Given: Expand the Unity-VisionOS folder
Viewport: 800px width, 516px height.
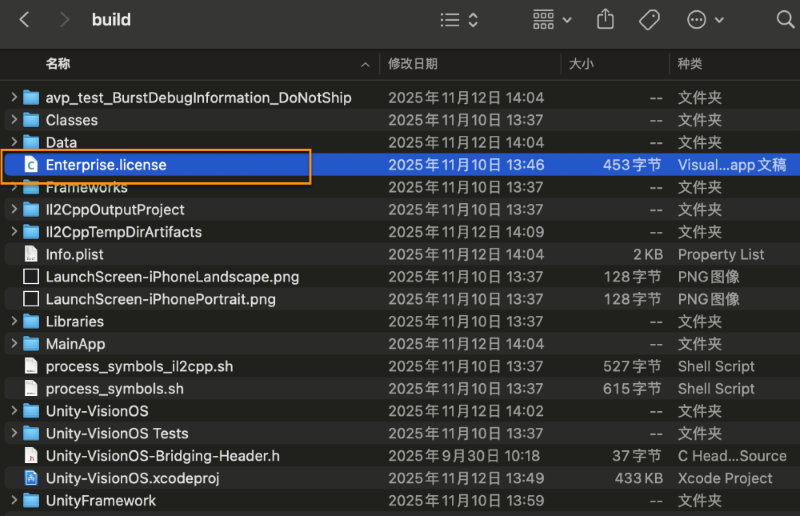Looking at the screenshot, I should coord(14,411).
